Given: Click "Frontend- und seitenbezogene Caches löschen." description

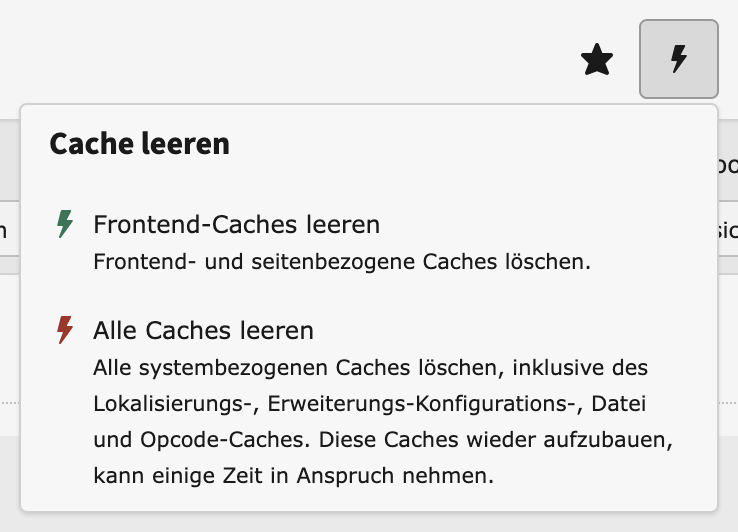Looking at the screenshot, I should [x=342, y=263].
